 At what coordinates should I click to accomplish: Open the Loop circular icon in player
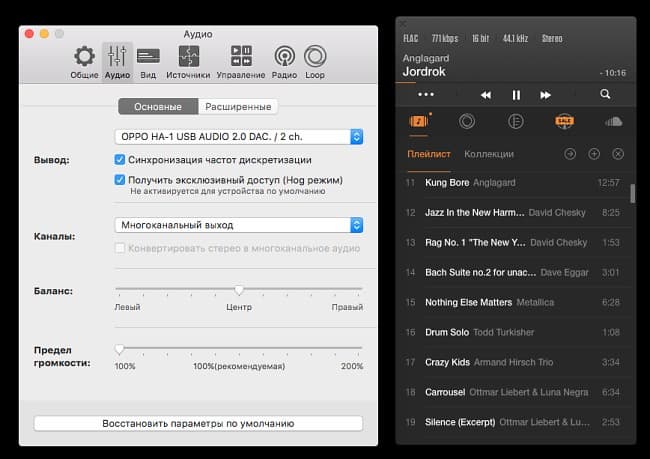(467, 121)
